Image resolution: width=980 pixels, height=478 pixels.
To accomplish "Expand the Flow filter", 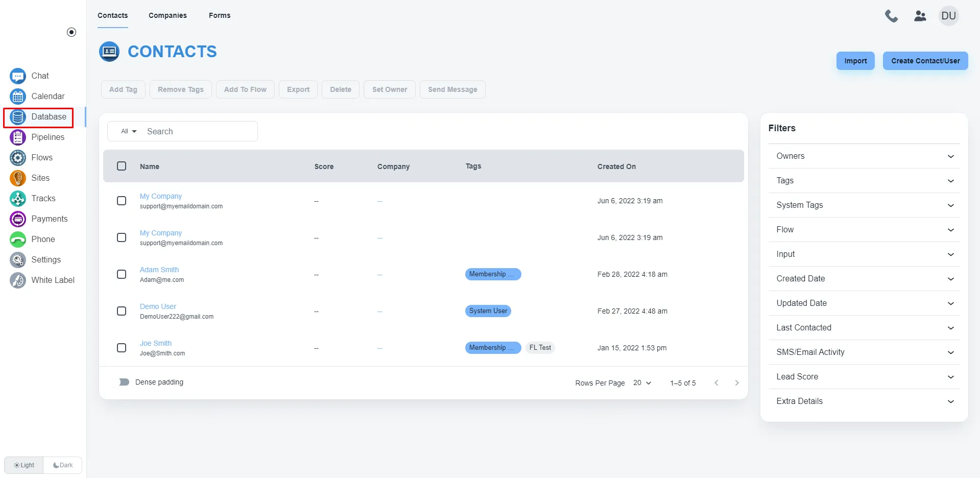I will click(864, 230).
